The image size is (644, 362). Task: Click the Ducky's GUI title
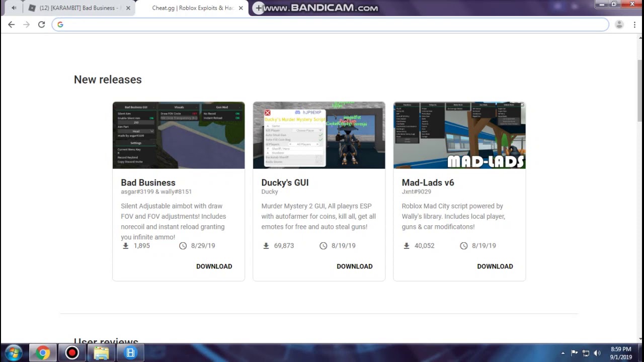285,183
